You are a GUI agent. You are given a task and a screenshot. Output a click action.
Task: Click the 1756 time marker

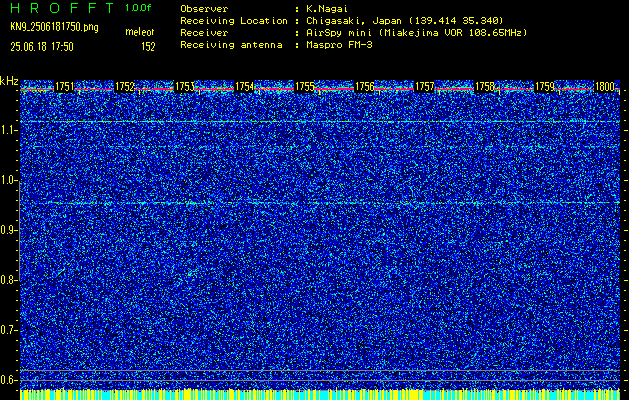point(364,87)
